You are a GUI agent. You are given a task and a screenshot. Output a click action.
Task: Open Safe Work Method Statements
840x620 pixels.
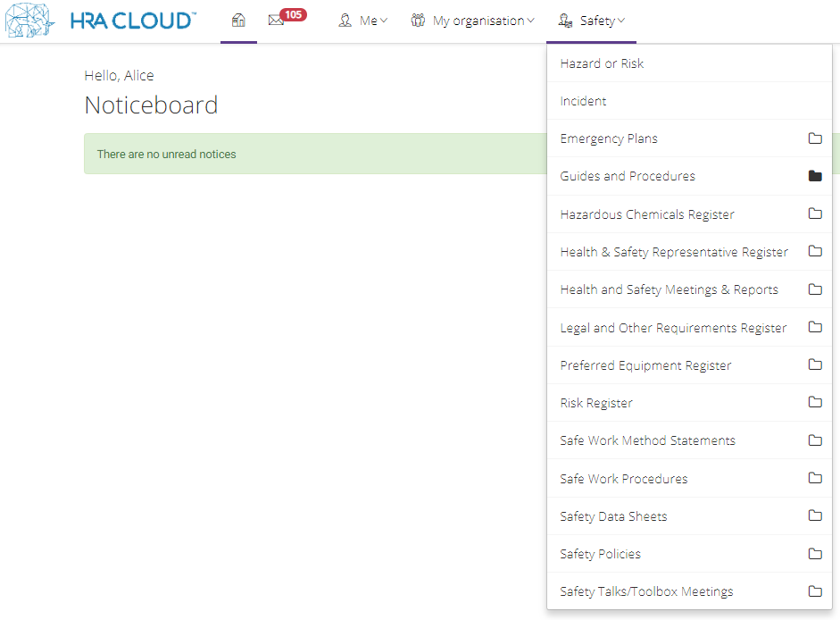coord(689,440)
